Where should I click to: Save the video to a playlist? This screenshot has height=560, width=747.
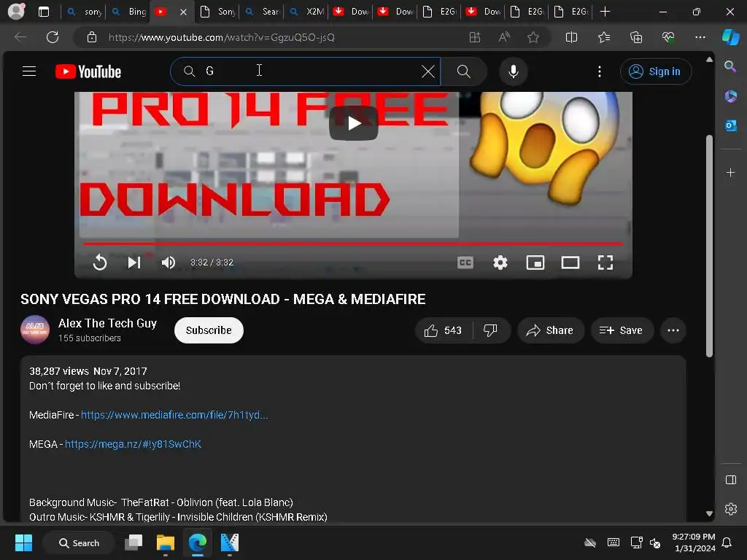tap(622, 330)
